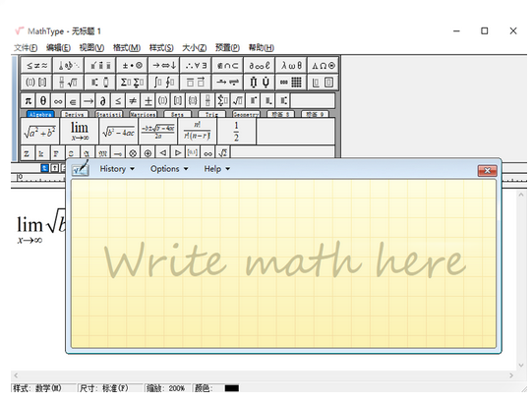The width and height of the screenshot is (532, 402).
Task: Insert the circled plus symbol (⊕)
Action: pyautogui.click(x=148, y=153)
